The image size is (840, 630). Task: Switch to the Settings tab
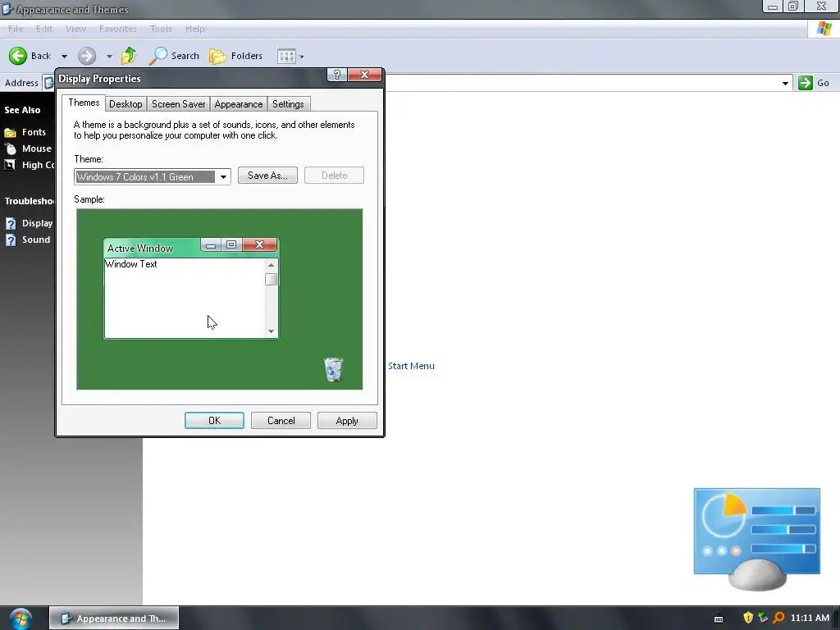pos(288,104)
